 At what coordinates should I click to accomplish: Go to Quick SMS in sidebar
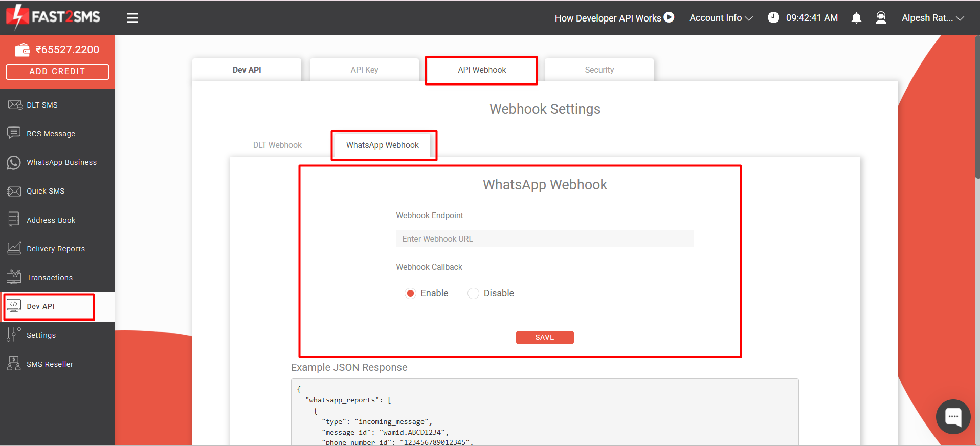pos(57,191)
